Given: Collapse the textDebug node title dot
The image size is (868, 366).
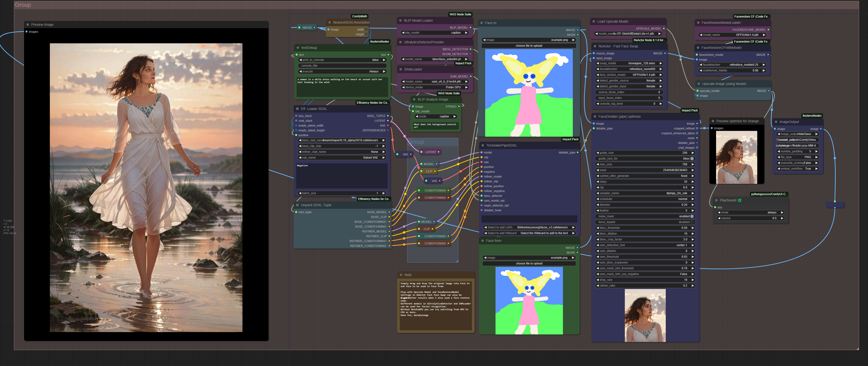Looking at the screenshot, I should [298, 48].
